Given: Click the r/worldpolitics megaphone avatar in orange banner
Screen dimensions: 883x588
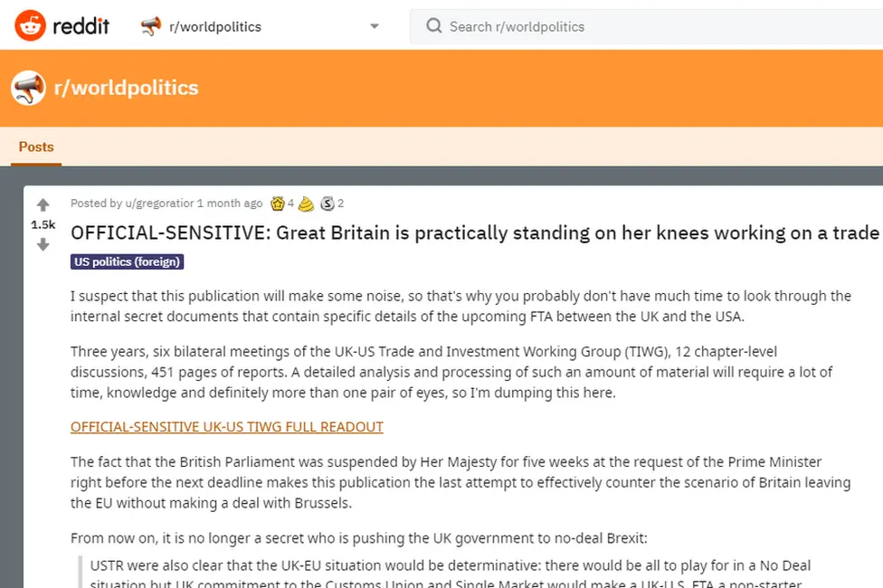Looking at the screenshot, I should 28,88.
